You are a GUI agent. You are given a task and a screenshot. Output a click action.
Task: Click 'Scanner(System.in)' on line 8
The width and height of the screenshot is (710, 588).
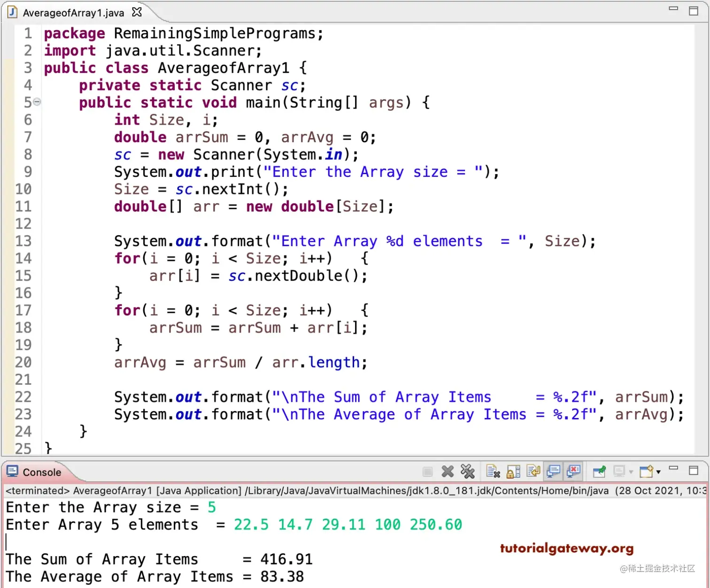tap(271, 155)
